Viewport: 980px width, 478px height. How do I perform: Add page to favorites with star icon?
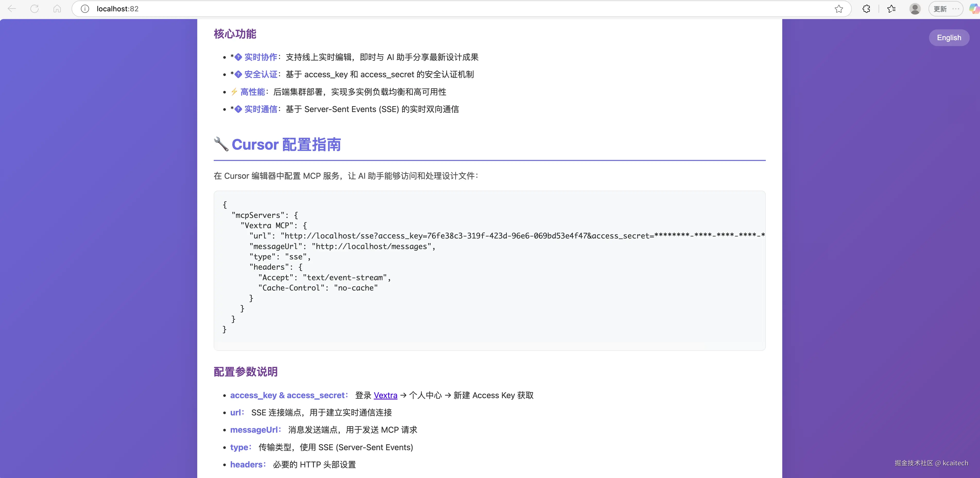tap(838, 9)
